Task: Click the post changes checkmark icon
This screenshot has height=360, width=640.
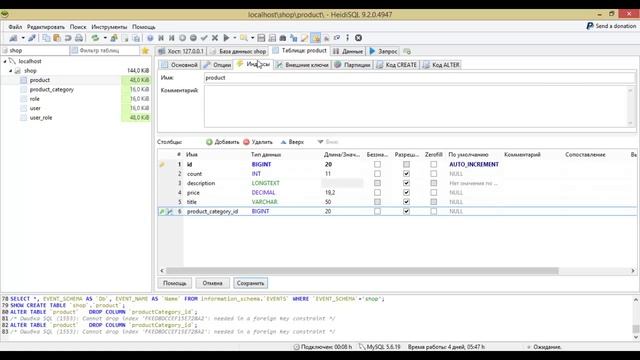Action: pyautogui.click(x=204, y=38)
